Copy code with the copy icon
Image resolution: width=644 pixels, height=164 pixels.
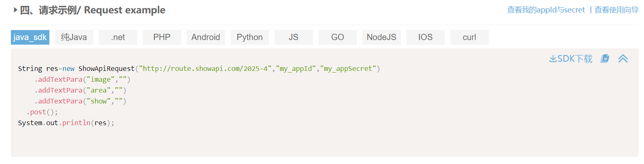coord(605,59)
